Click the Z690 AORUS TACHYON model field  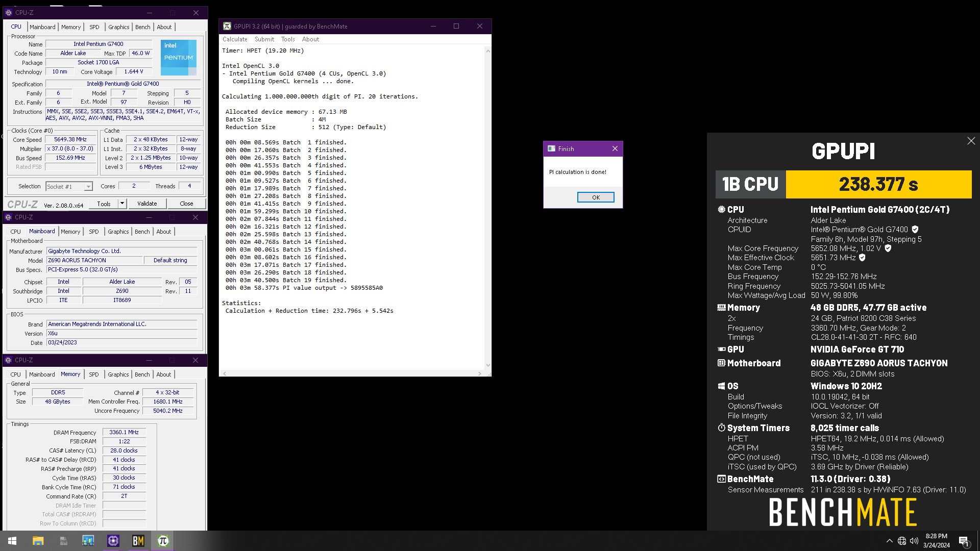[x=94, y=260]
